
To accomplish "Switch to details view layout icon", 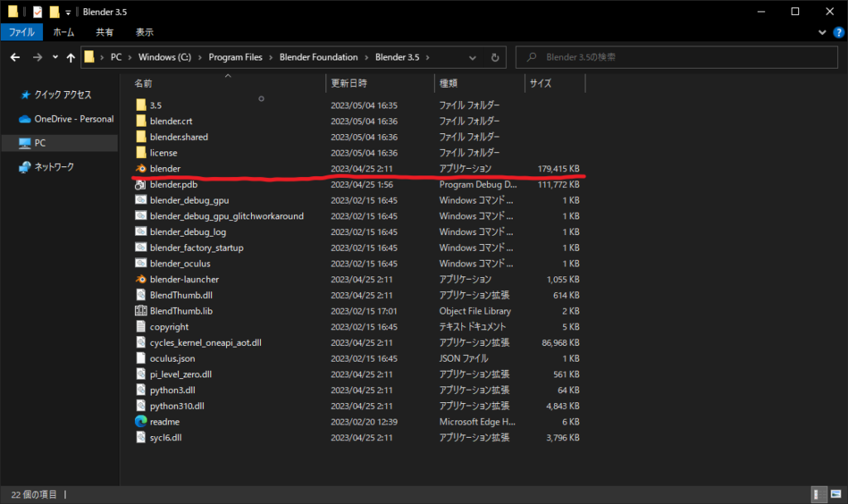I will tap(820, 494).
